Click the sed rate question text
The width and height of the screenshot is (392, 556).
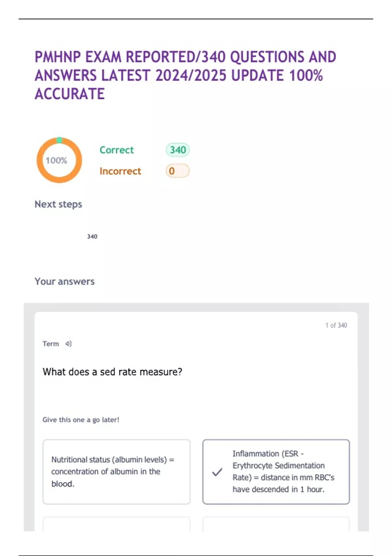coord(112,372)
